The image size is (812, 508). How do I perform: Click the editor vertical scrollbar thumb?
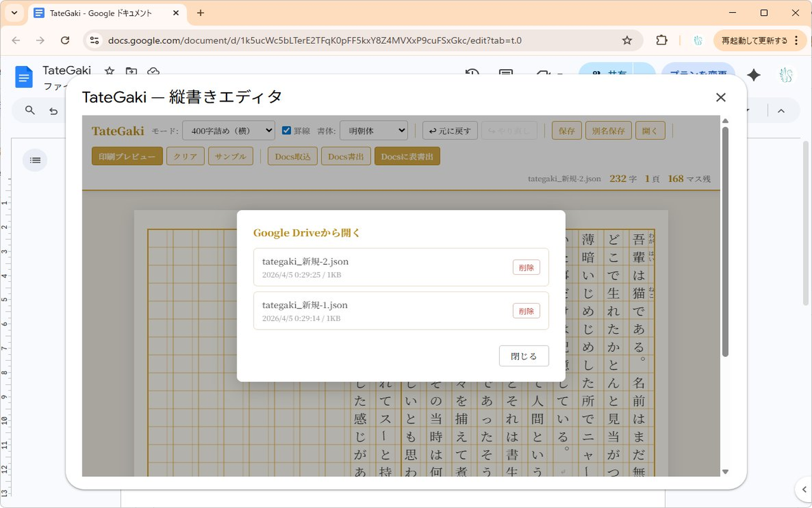[726, 241]
